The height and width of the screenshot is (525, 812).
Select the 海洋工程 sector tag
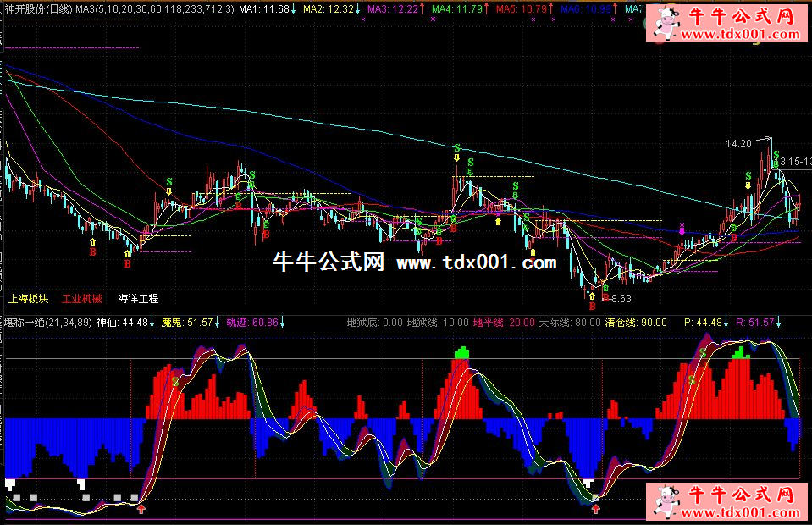click(138, 299)
